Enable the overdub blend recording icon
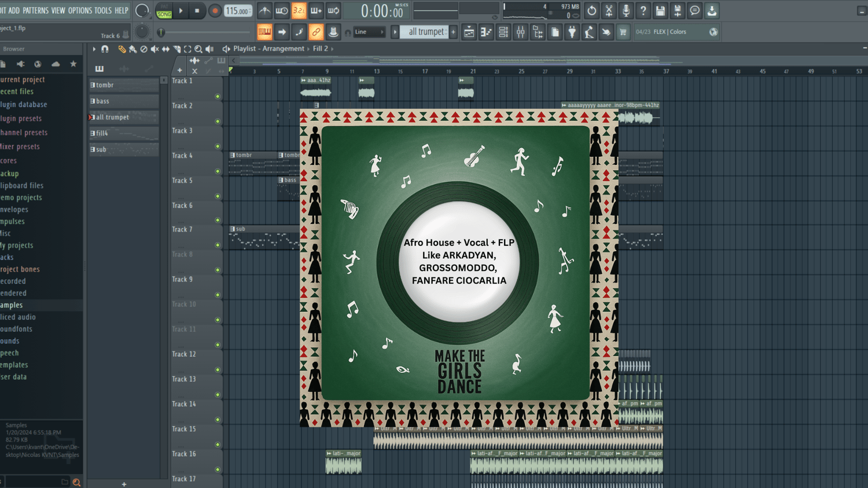Viewport: 868px width, 488px height. (317, 10)
